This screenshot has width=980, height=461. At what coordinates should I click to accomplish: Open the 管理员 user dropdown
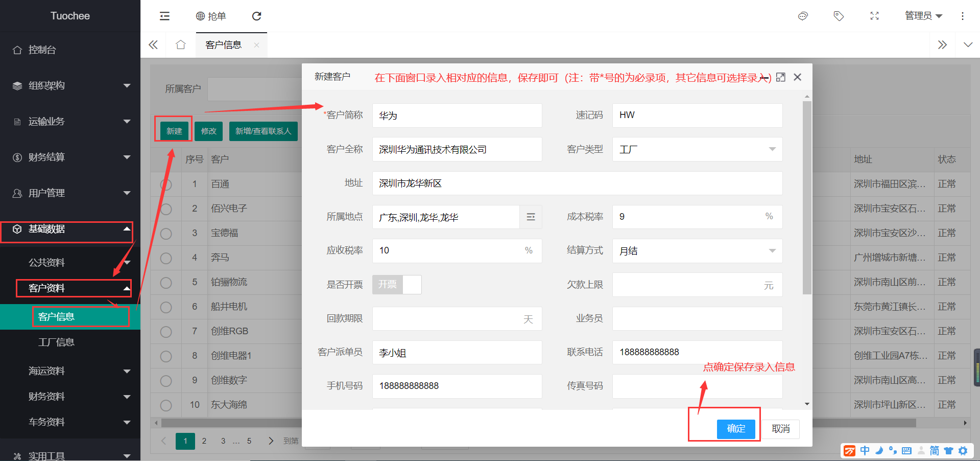tap(923, 16)
